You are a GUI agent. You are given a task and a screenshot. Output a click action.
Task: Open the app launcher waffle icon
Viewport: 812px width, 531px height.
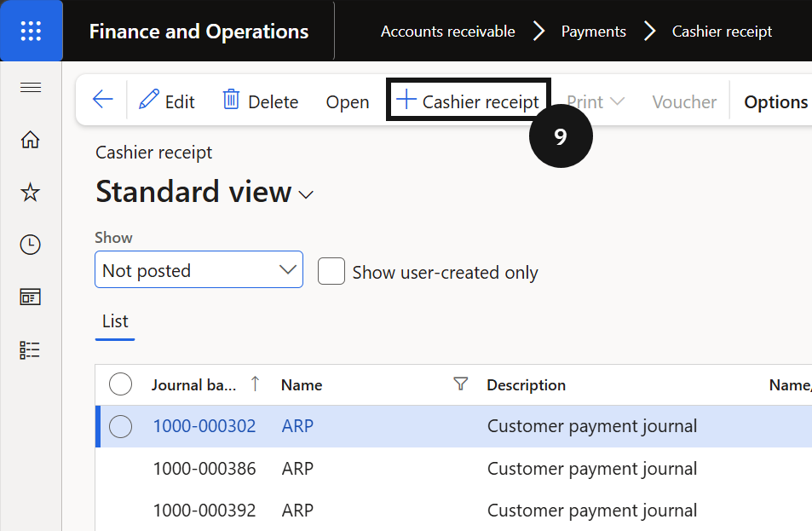coord(31,31)
